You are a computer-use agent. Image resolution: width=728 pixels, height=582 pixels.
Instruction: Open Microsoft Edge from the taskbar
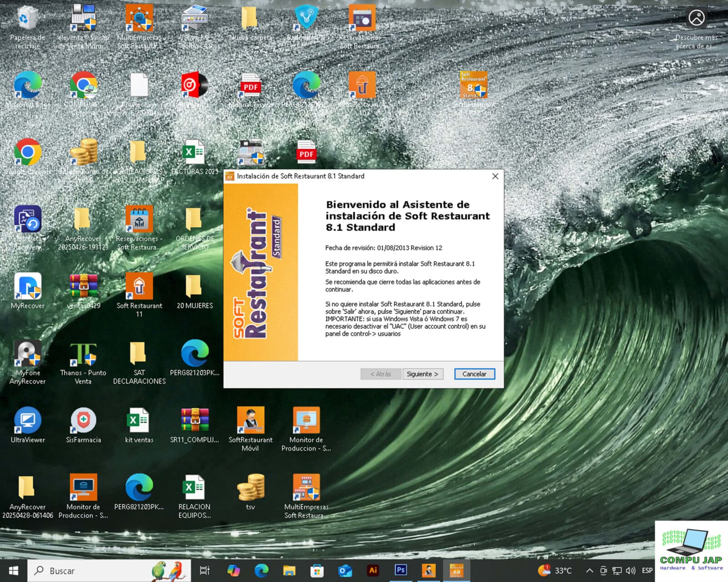pos(262,571)
